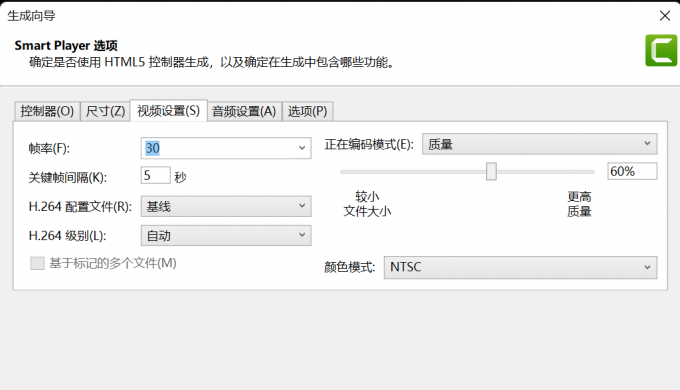Click the 60% quality value box
The width and height of the screenshot is (680, 390).
632,171
